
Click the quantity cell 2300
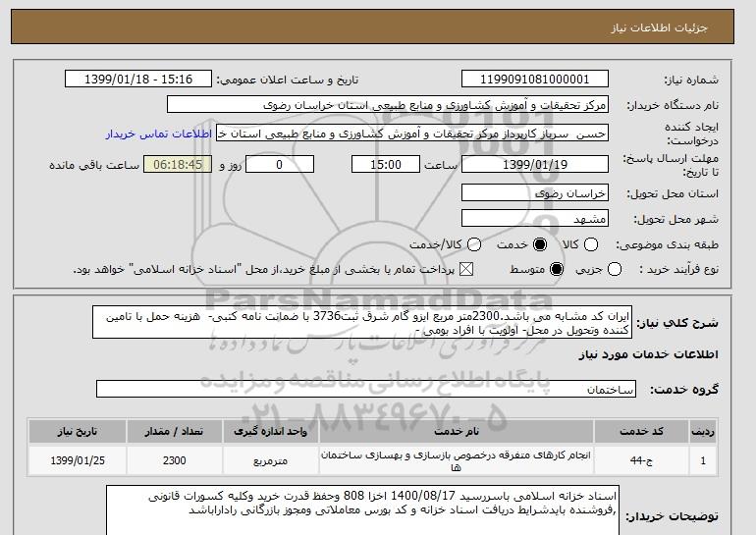[174, 460]
